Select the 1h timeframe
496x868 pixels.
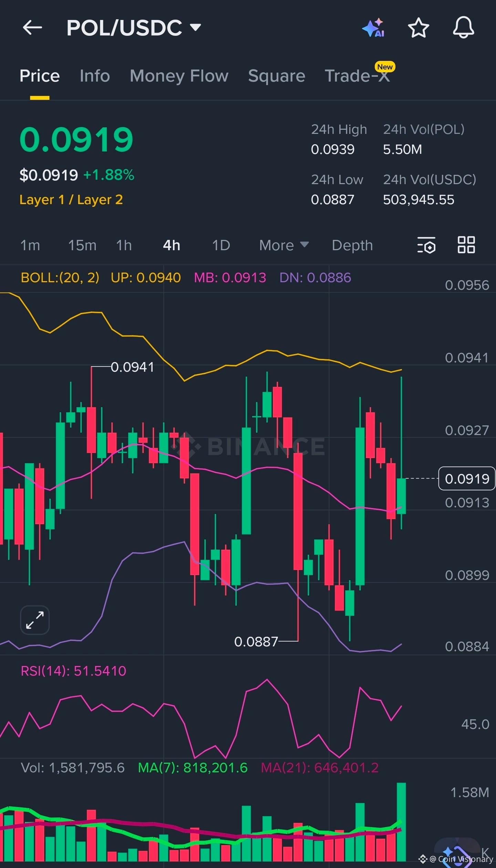point(124,245)
